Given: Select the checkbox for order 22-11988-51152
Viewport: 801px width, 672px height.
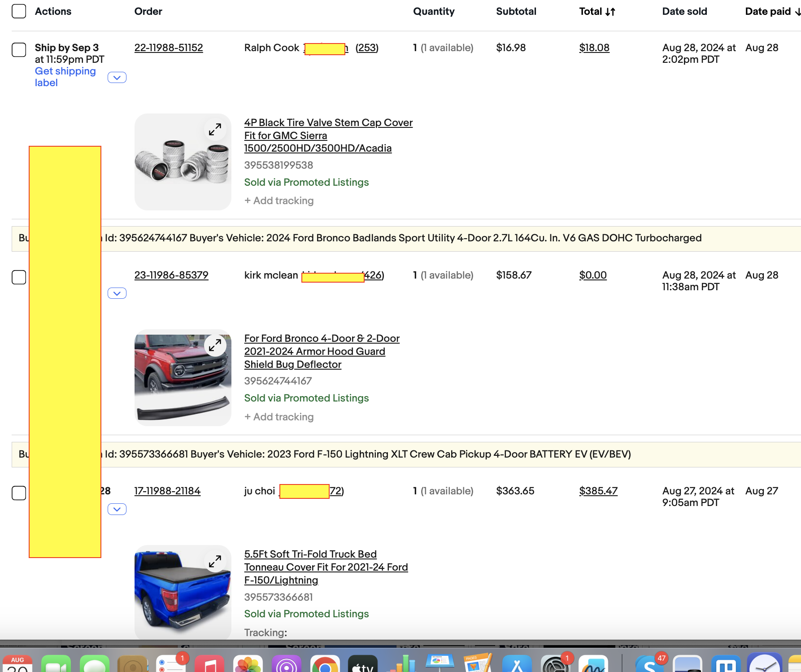Looking at the screenshot, I should point(19,50).
